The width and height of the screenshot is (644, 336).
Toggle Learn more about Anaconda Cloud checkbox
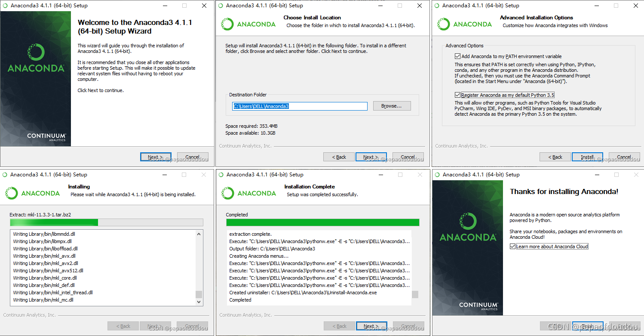tap(512, 247)
